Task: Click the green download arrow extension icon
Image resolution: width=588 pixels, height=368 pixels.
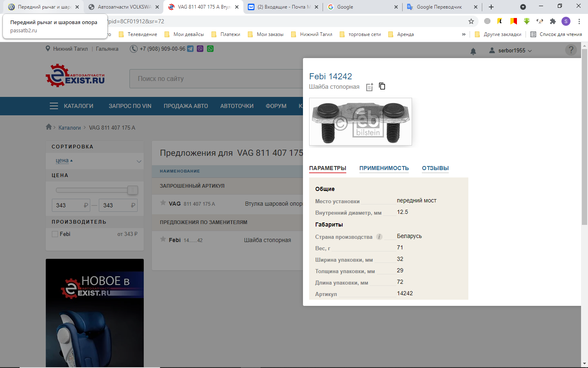Action: [x=527, y=21]
